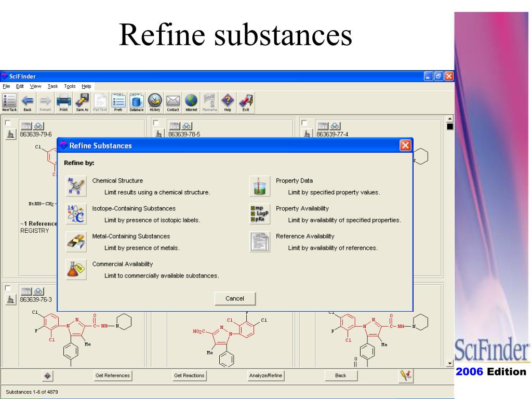Screen dimensions: 532x399
Task: Cancel the Refine Substances dialog
Action: point(235,299)
